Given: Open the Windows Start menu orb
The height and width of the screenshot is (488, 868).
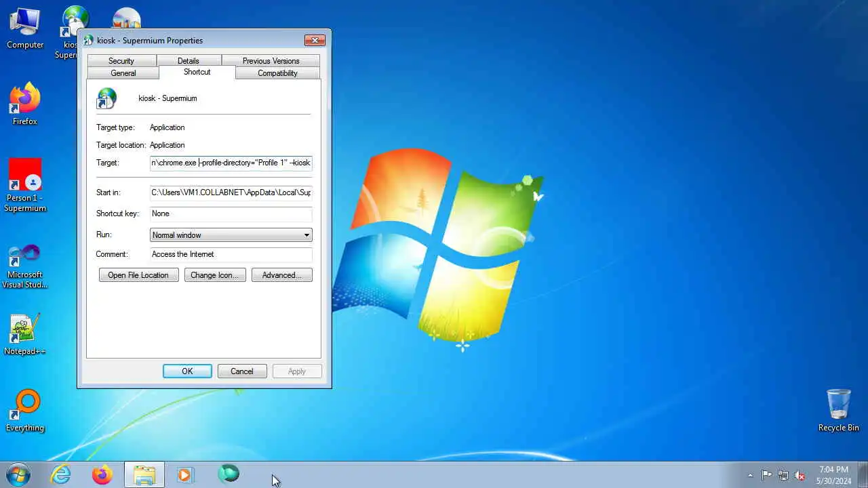Looking at the screenshot, I should (x=18, y=474).
